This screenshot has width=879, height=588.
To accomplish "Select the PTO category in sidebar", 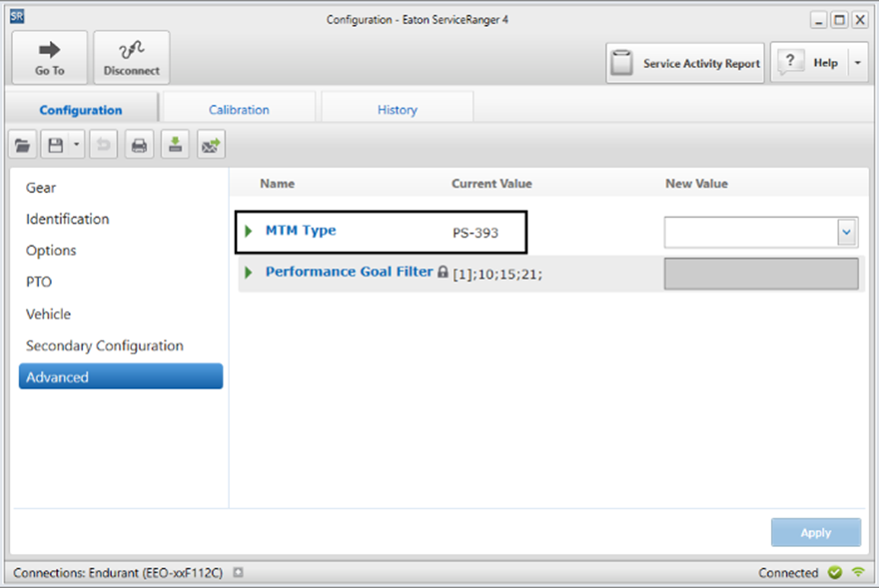I will (39, 283).
